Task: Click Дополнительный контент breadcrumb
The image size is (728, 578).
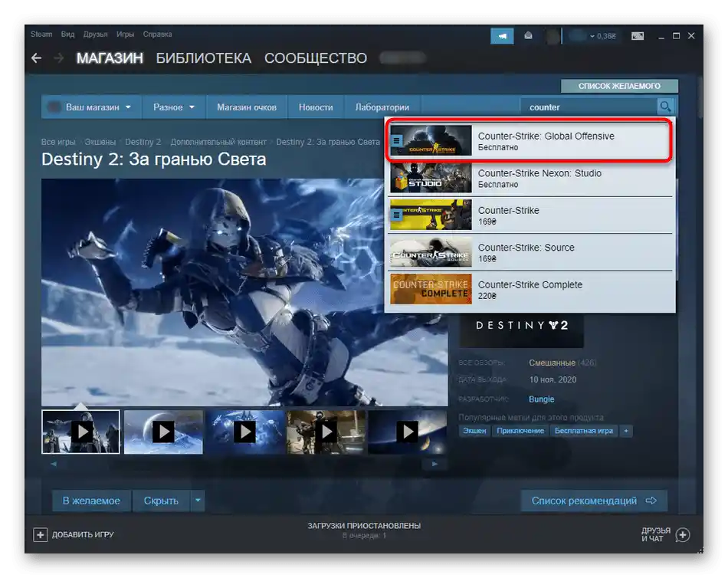Action: pyautogui.click(x=218, y=142)
